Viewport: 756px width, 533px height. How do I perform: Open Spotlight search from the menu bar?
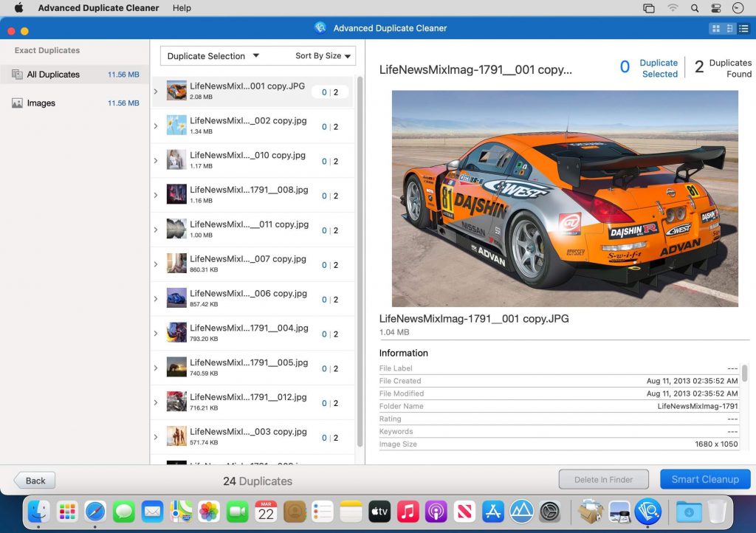point(695,8)
